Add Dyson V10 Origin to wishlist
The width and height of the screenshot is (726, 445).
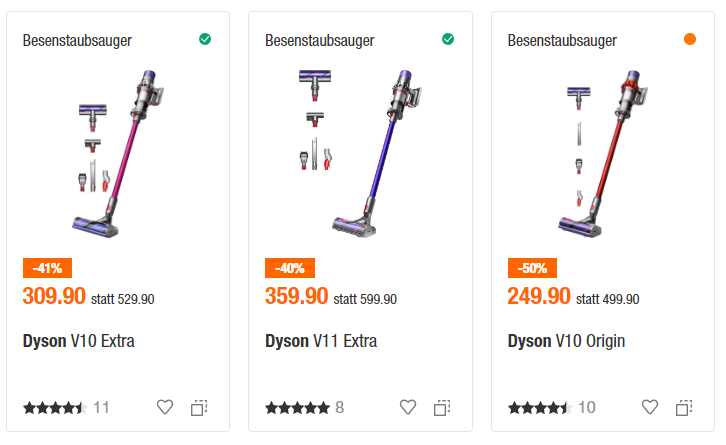(x=651, y=407)
